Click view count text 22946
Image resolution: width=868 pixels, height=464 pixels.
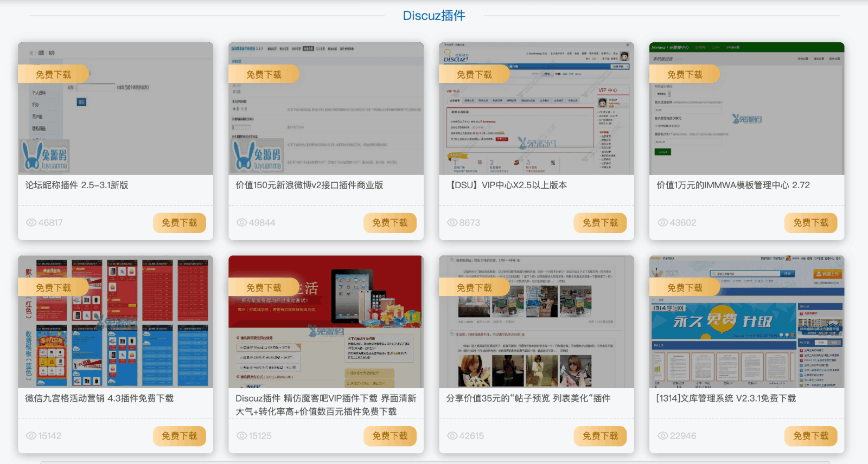point(683,436)
